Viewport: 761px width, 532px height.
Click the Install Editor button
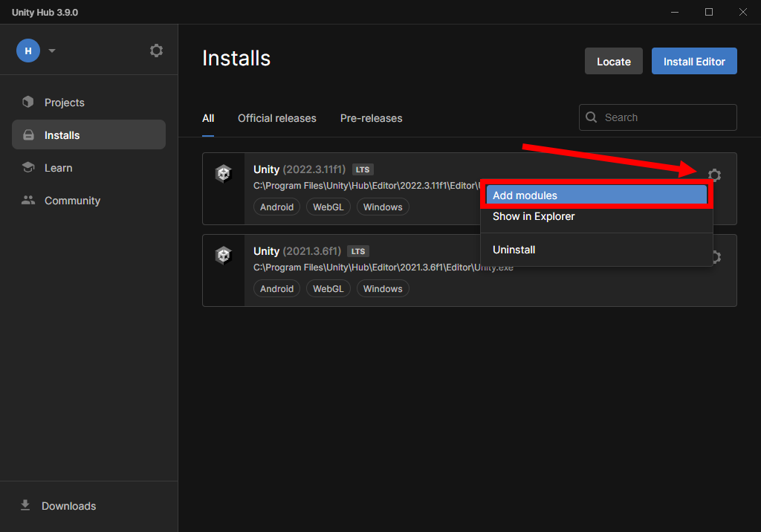pos(694,61)
